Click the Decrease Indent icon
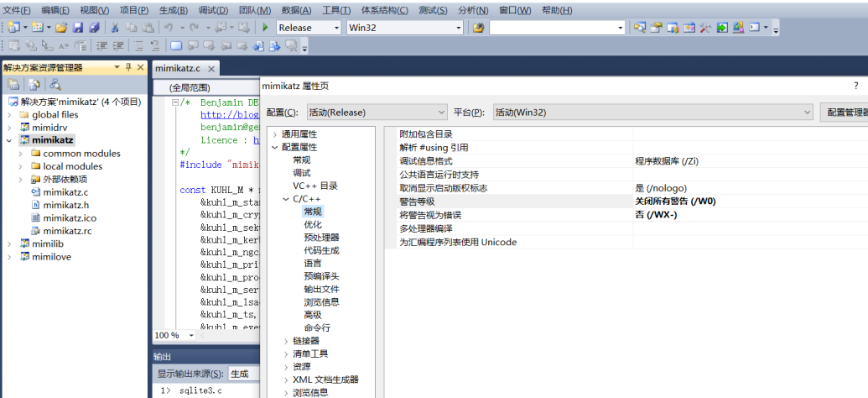Image resolution: width=868 pixels, height=398 pixels. pos(101,46)
